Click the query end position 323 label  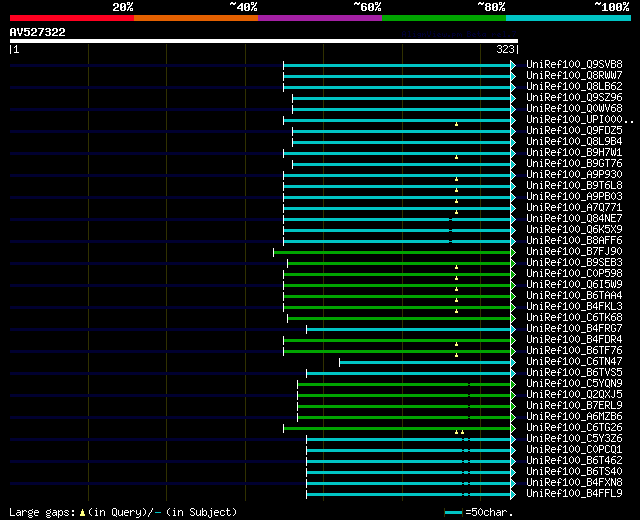[505, 49]
